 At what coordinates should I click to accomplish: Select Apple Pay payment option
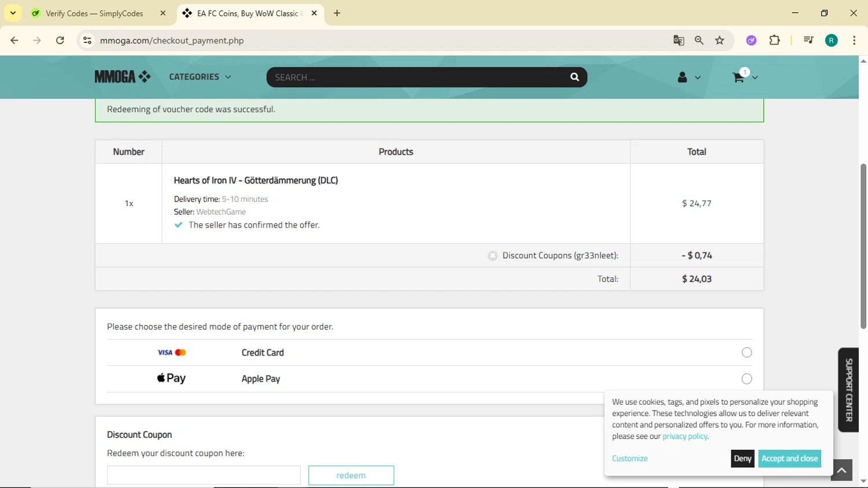pos(746,379)
